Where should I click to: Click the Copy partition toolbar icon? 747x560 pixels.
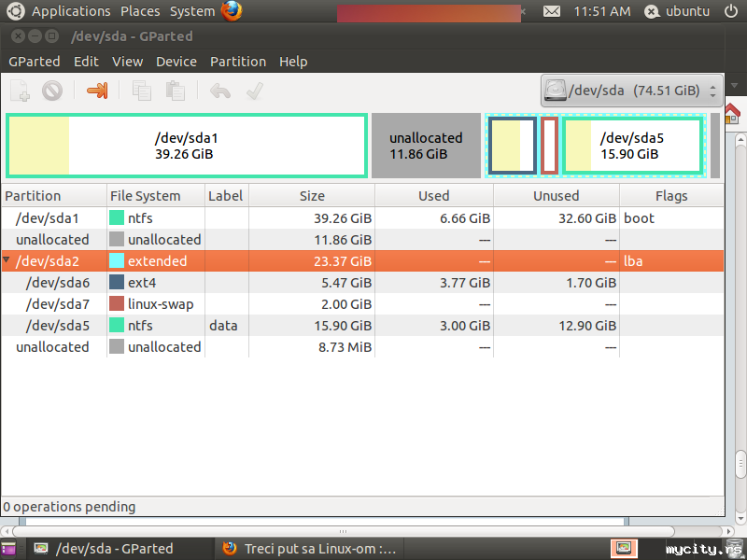tap(142, 91)
